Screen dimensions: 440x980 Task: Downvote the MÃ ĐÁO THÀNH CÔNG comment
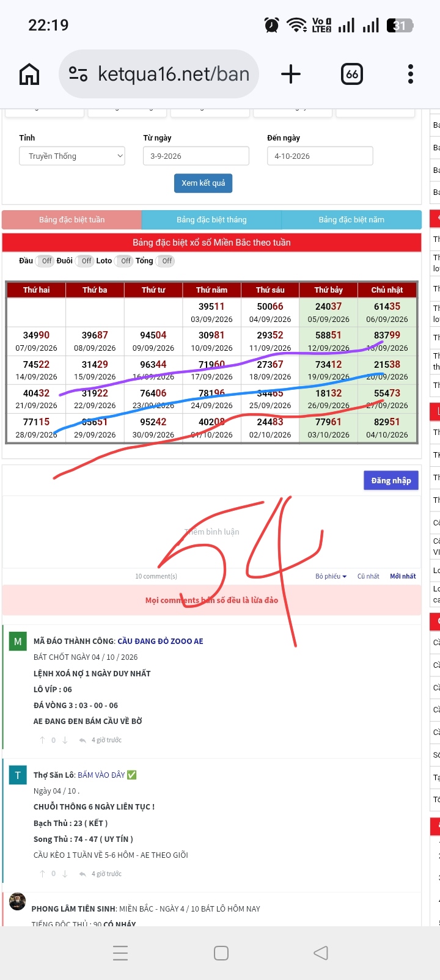tap(65, 740)
